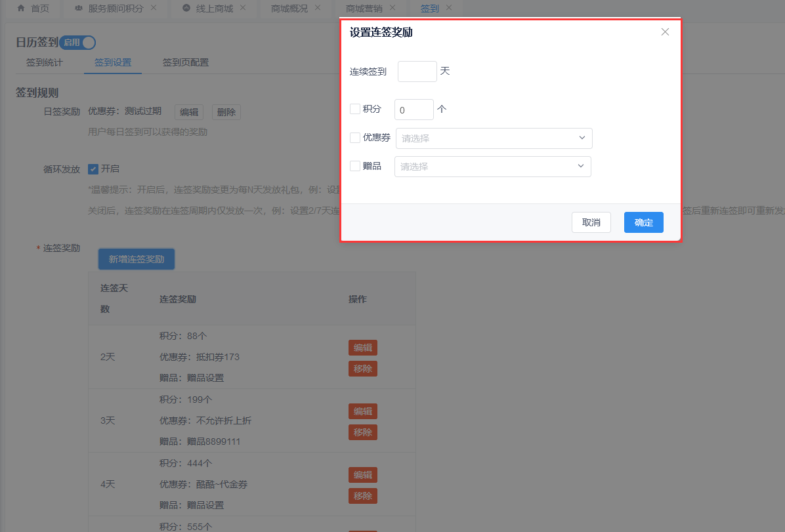785x532 pixels.
Task: Click 移除 in the 4天 row
Action: tap(363, 496)
